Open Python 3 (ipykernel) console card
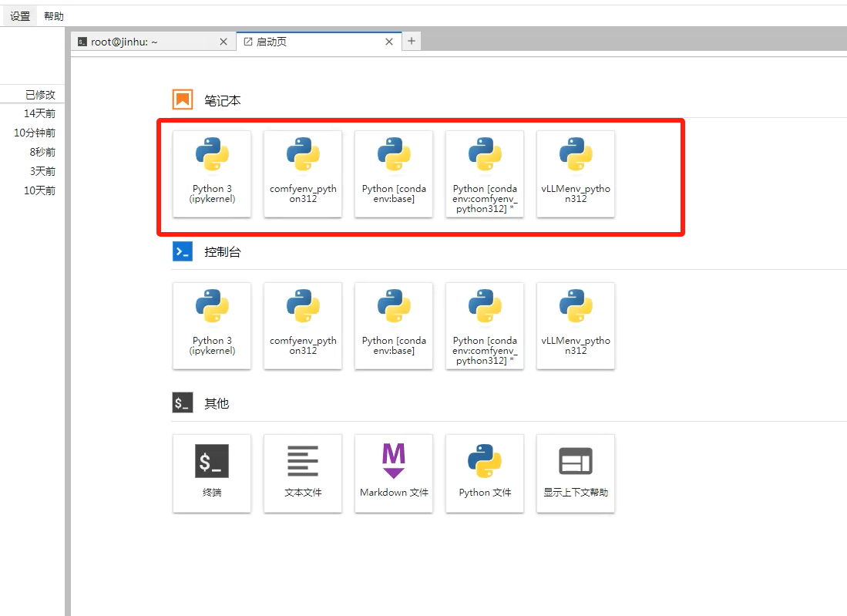Screen dimensions: 847x616 pyautogui.click(x=212, y=326)
